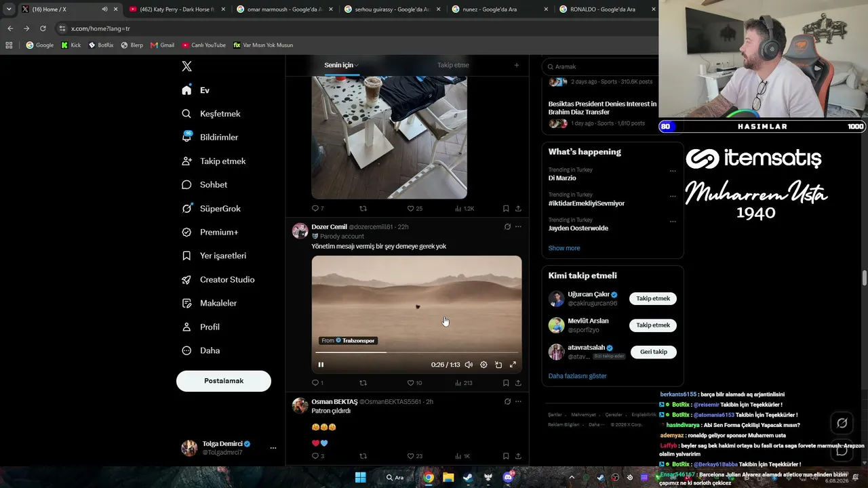Switch to the RONALDO Google tab
868x488 pixels.
tap(608, 9)
